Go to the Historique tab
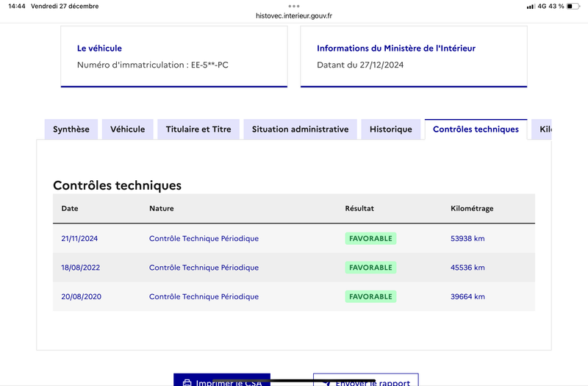The width and height of the screenshot is (588, 386). click(391, 129)
